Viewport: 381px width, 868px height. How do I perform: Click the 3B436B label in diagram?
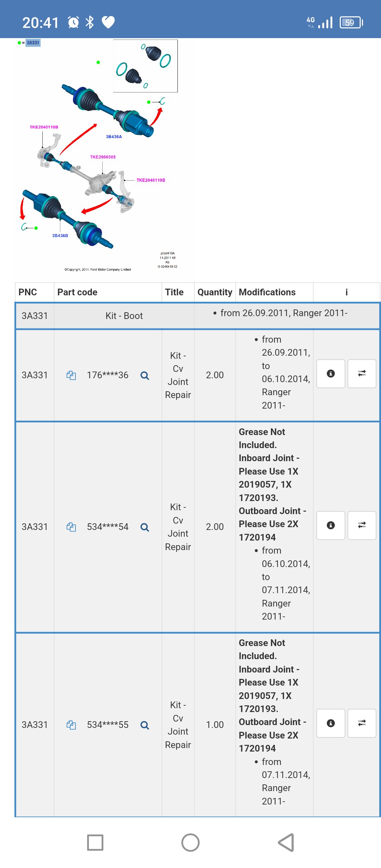tap(60, 236)
